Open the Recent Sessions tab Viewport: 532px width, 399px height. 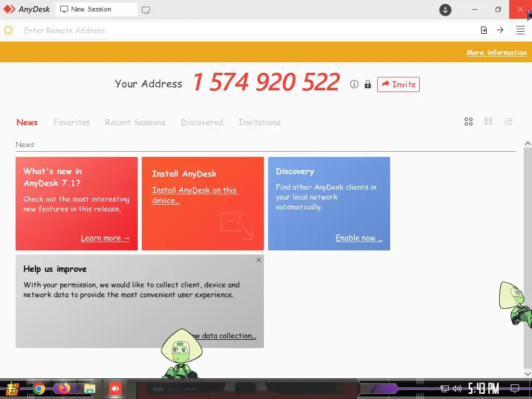[x=135, y=122]
